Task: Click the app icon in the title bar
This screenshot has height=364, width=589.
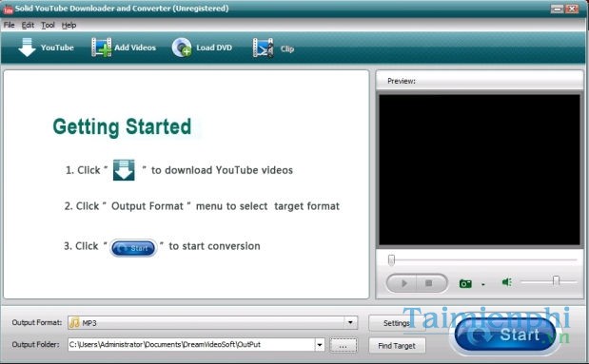Action: pos(8,9)
